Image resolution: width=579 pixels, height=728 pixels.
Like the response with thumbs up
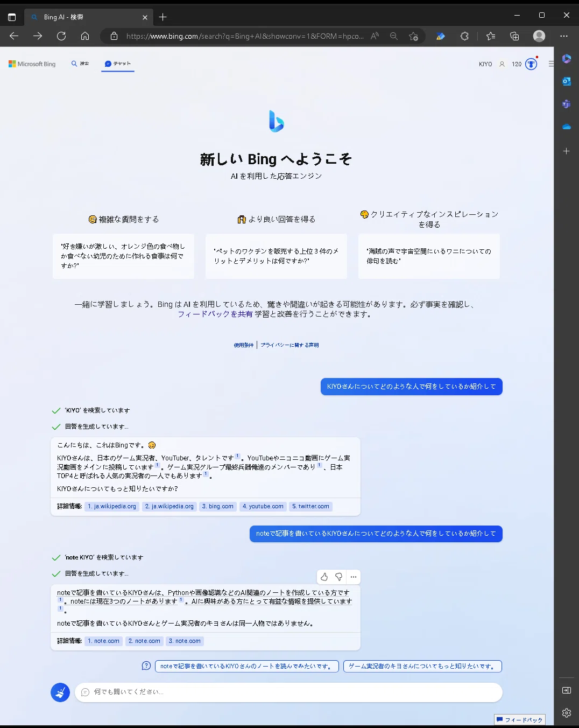[324, 577]
